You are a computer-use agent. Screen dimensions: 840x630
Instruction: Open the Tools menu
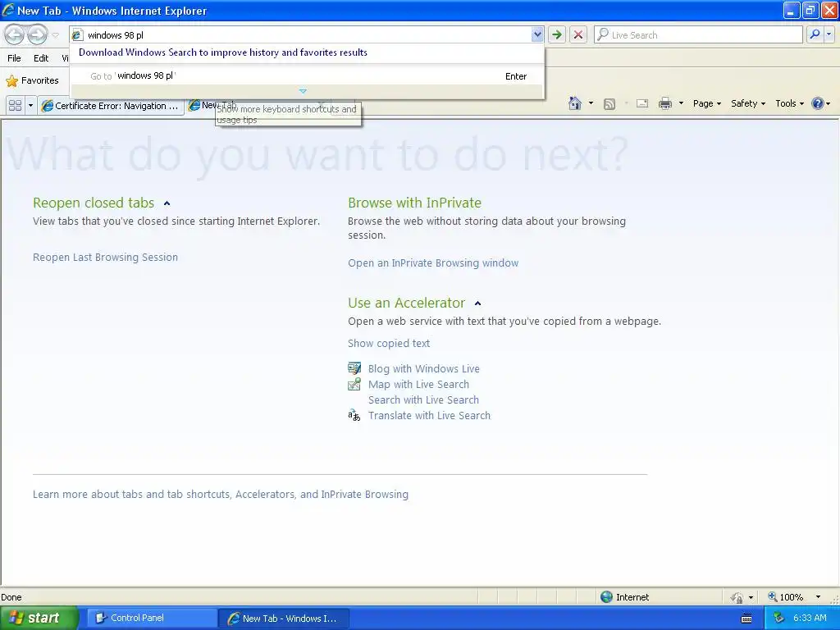click(x=790, y=103)
